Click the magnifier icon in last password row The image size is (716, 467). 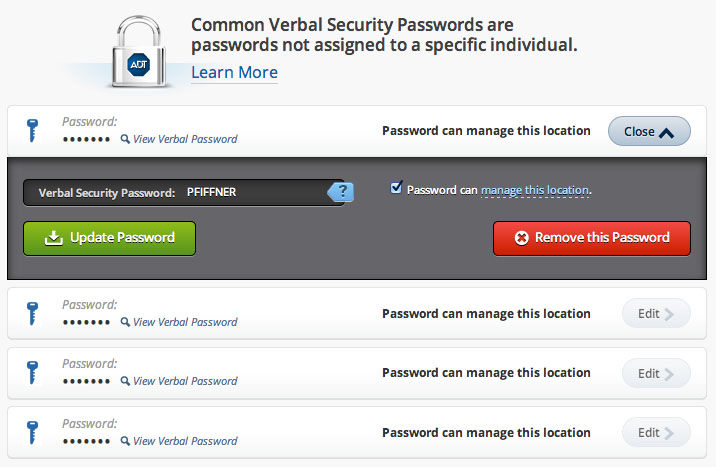125,440
